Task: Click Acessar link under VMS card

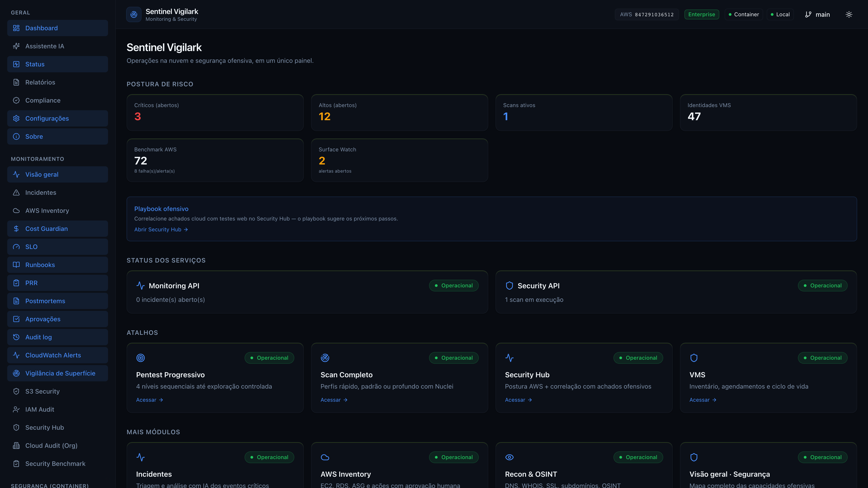Action: point(703,400)
